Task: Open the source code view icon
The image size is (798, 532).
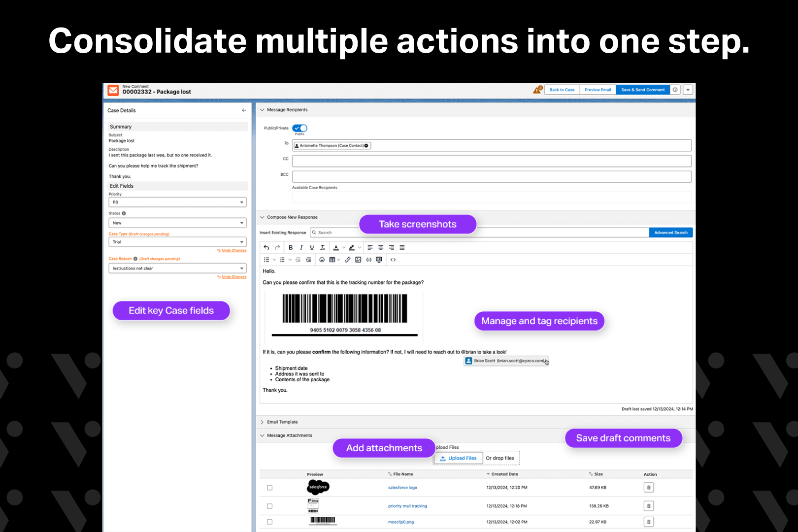Action: pyautogui.click(x=393, y=260)
